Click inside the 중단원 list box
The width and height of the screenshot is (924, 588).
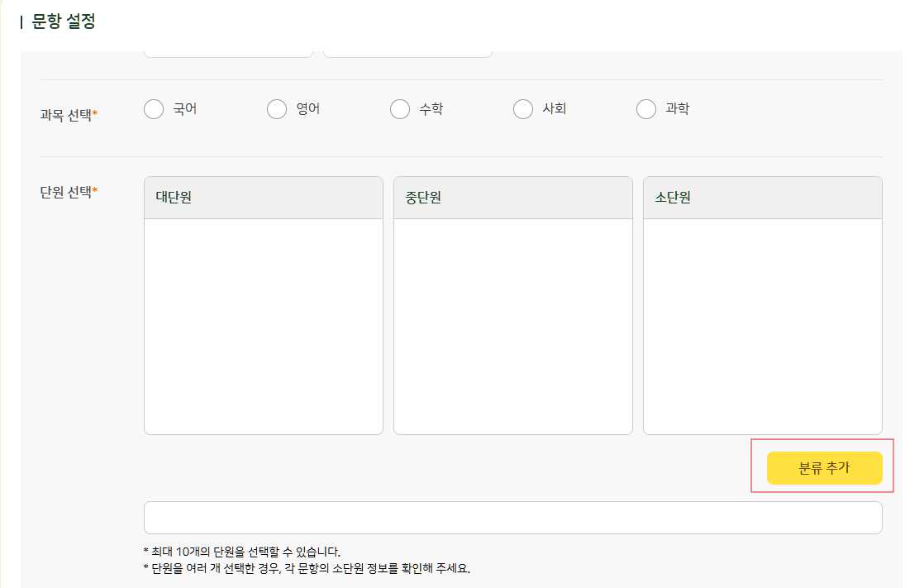tap(513, 327)
